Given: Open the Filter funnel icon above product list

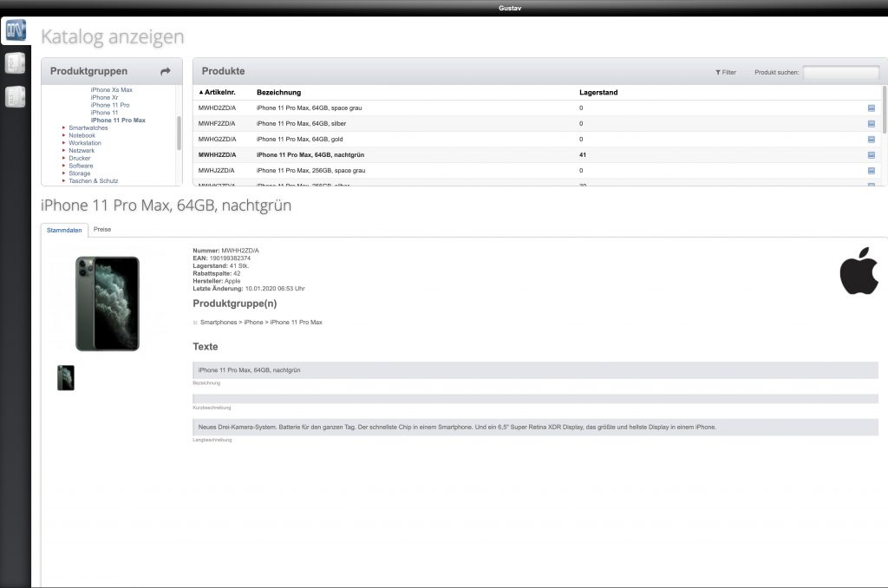Looking at the screenshot, I should coord(716,72).
